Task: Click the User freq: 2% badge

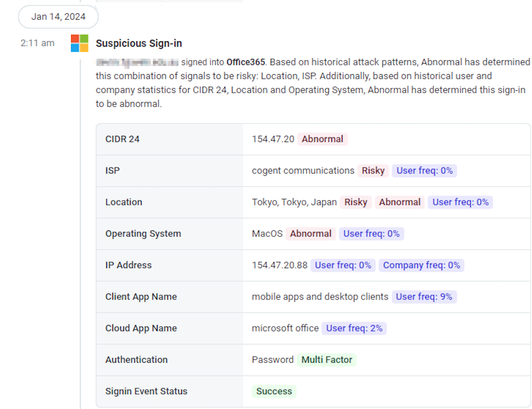Action: coord(354,328)
